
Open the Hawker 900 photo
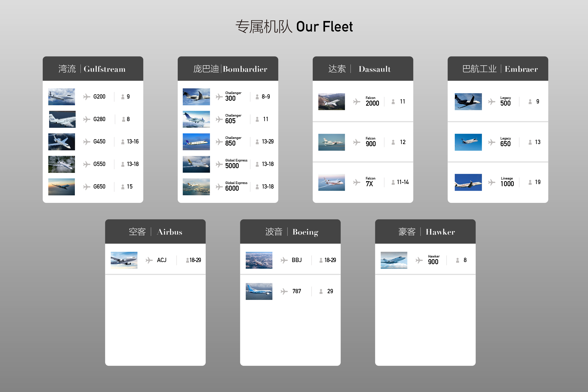[394, 260]
